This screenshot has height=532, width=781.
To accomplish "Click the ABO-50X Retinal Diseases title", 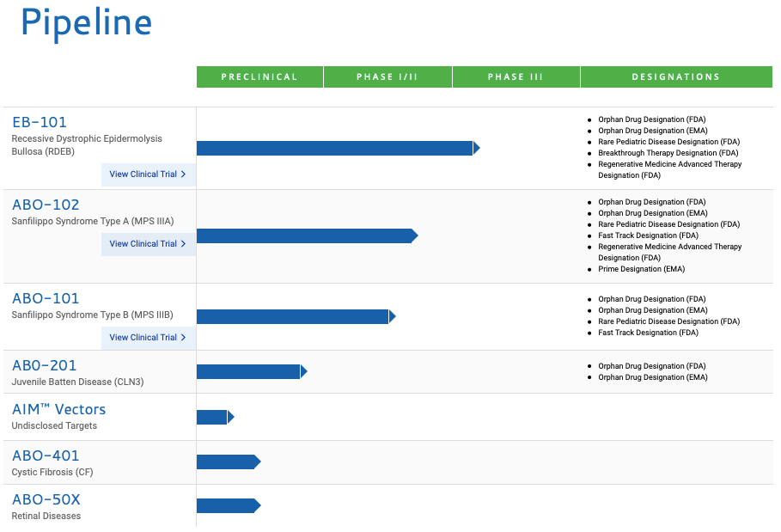I will 46,499.
